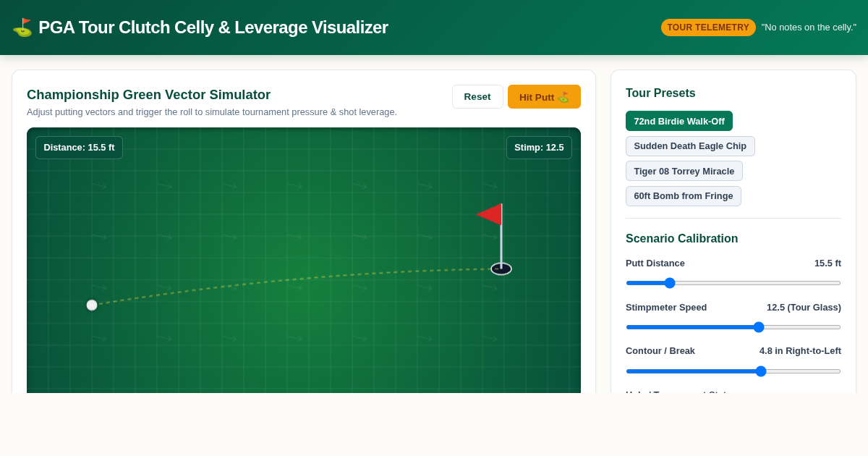Screen dimensions: 868x456
Task: Click the red flag pin on green
Action: 490,214
